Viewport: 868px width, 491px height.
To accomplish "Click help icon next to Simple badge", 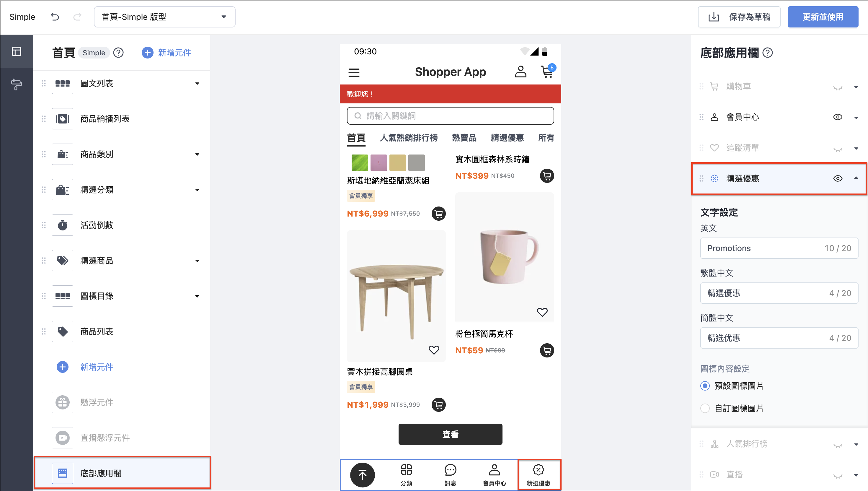I will click(x=118, y=53).
